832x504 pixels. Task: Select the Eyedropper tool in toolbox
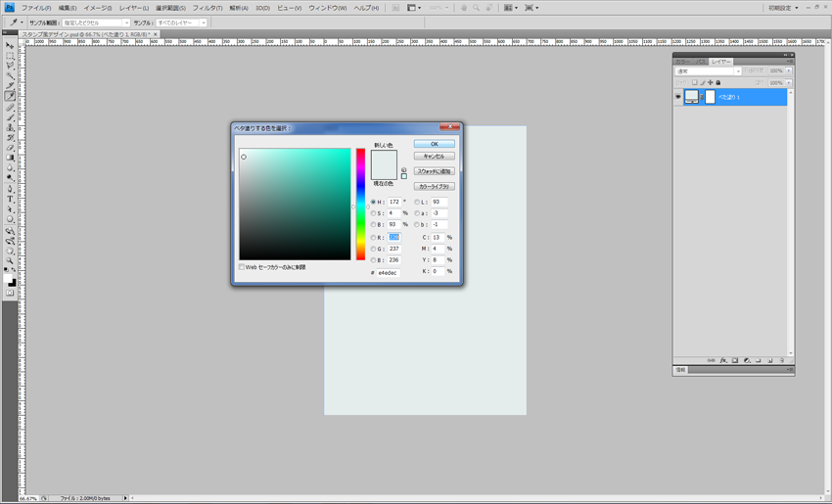(10, 96)
